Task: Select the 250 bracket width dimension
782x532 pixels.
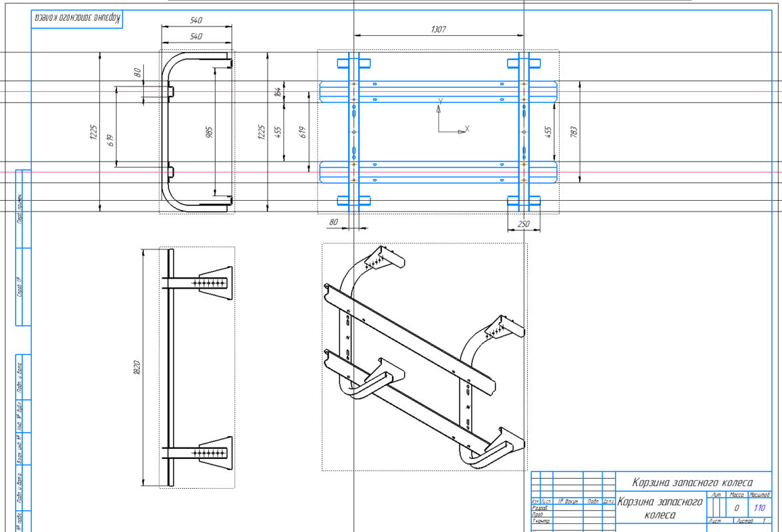Action: pyautogui.click(x=524, y=224)
